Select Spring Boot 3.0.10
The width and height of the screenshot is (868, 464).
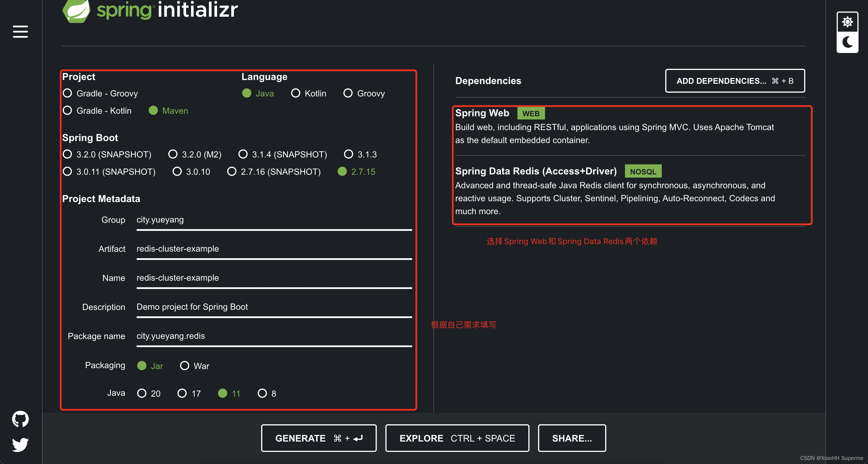point(191,172)
